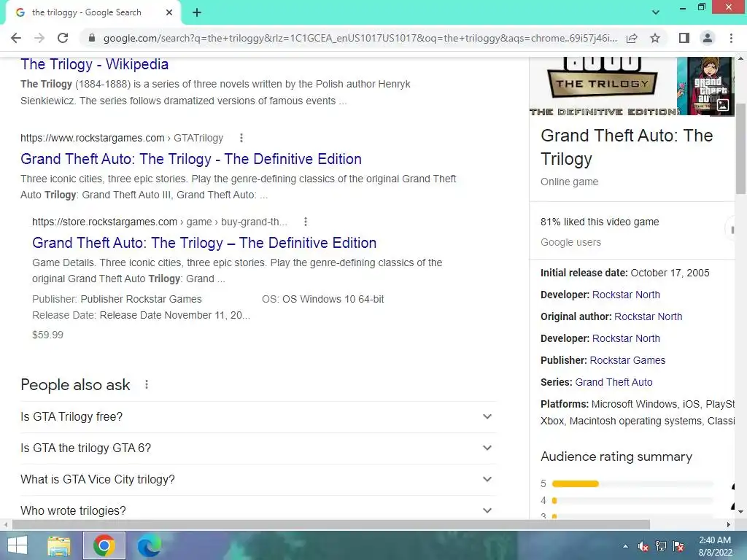The height and width of the screenshot is (560, 747).
Task: Go back to the previous page
Action: tap(16, 38)
